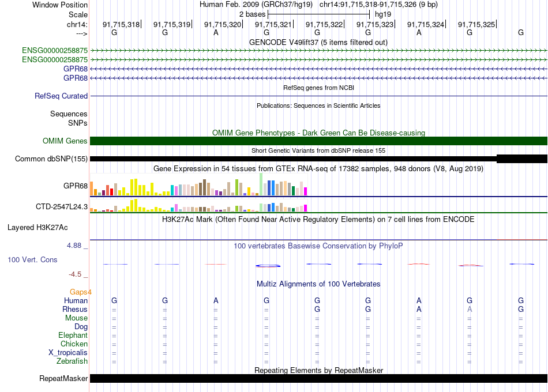Click the Common dbSNP(155) track label
This screenshot has height=392, width=548.
[x=51, y=159]
